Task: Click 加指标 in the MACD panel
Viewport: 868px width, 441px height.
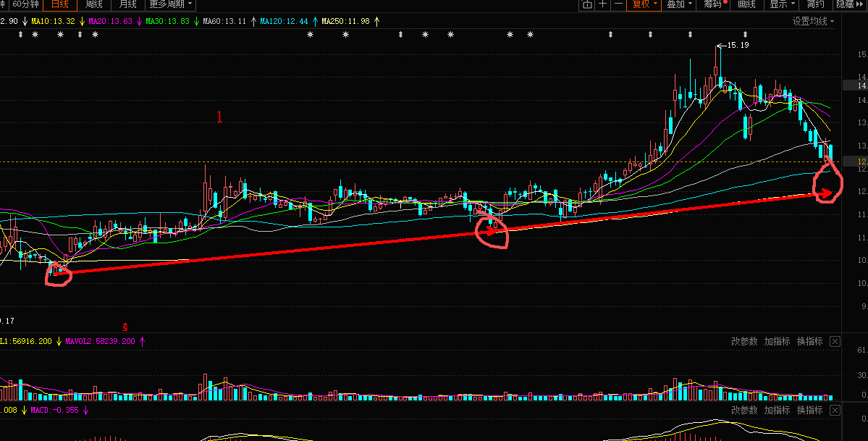Action: click(x=778, y=410)
